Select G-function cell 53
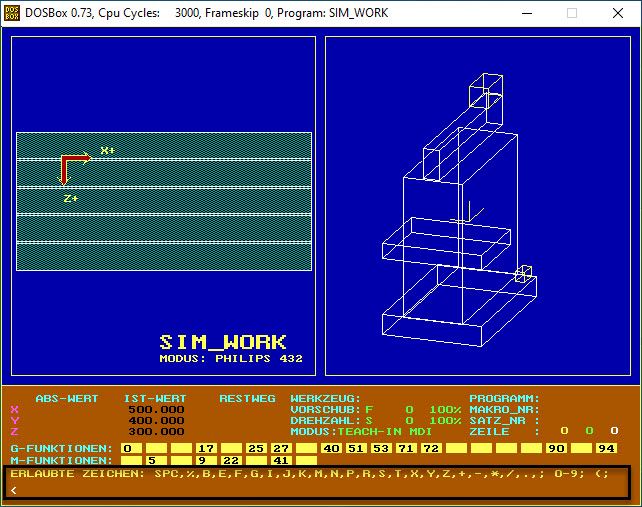Image resolution: width=642 pixels, height=507 pixels. (381, 448)
